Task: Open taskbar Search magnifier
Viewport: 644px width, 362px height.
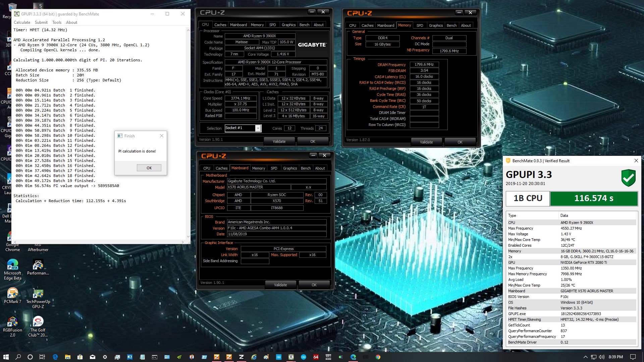Action: tap(18, 357)
